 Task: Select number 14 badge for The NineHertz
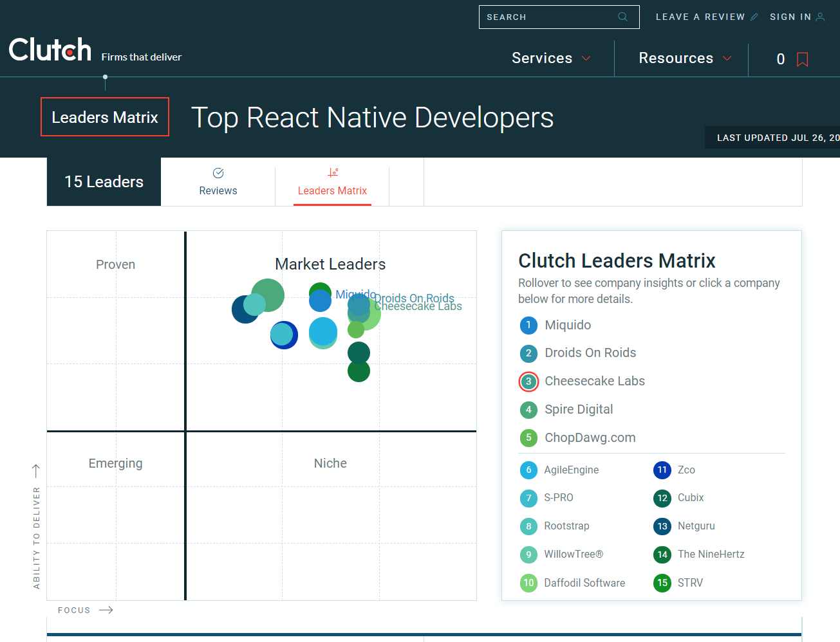click(662, 555)
